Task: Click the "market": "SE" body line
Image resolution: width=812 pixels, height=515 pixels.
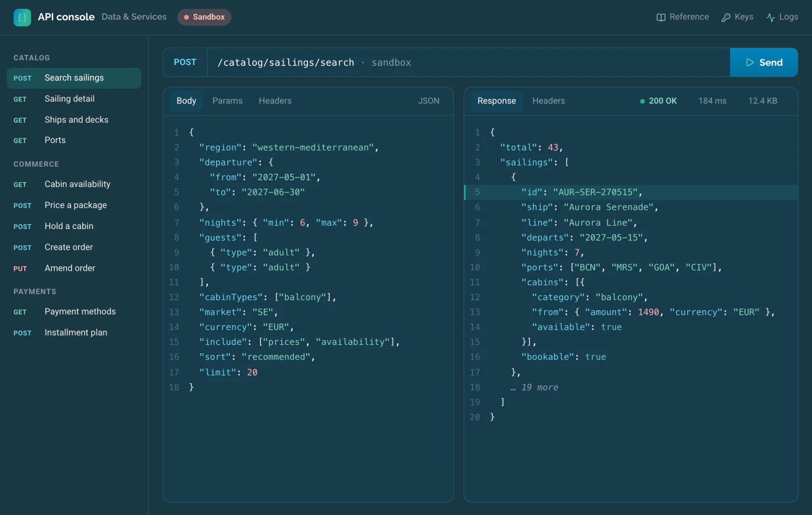Action: (x=239, y=312)
